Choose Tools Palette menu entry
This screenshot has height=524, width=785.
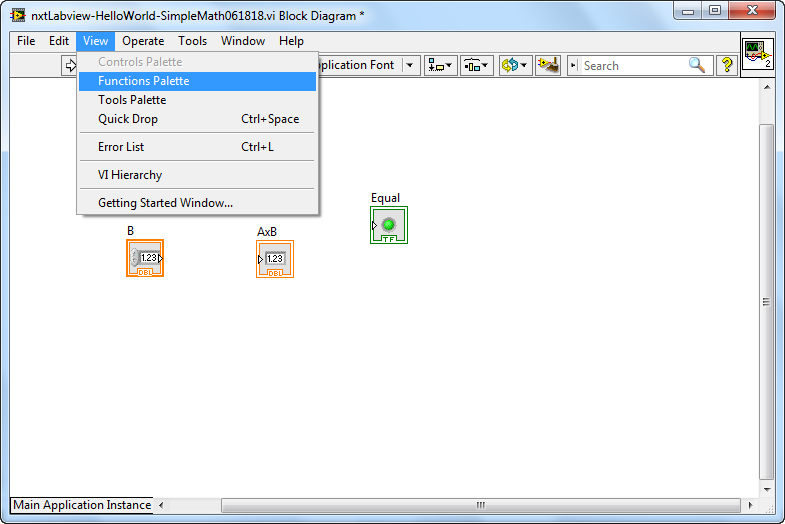click(197, 100)
